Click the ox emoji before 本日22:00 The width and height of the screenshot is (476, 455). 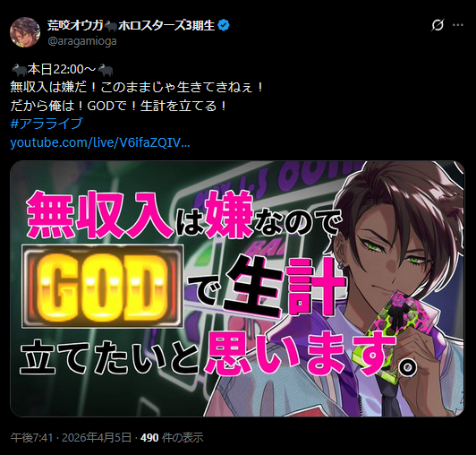(19, 70)
